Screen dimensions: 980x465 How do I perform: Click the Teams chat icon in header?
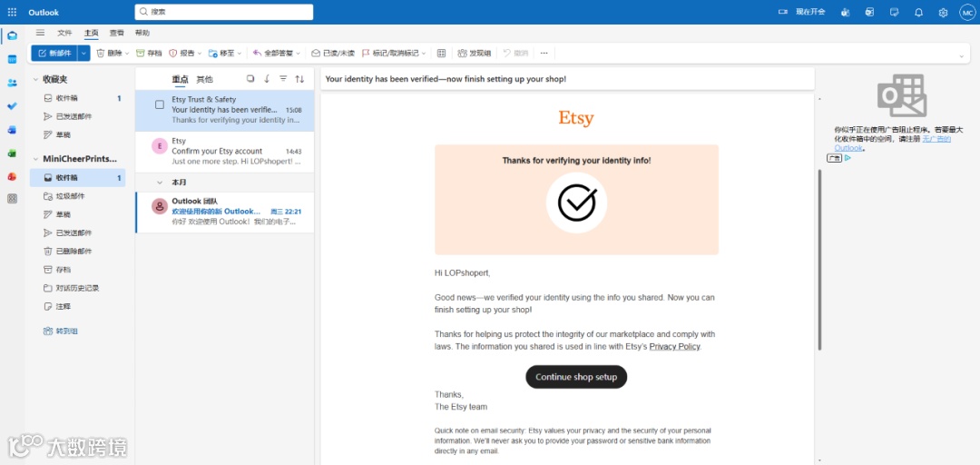pos(846,12)
